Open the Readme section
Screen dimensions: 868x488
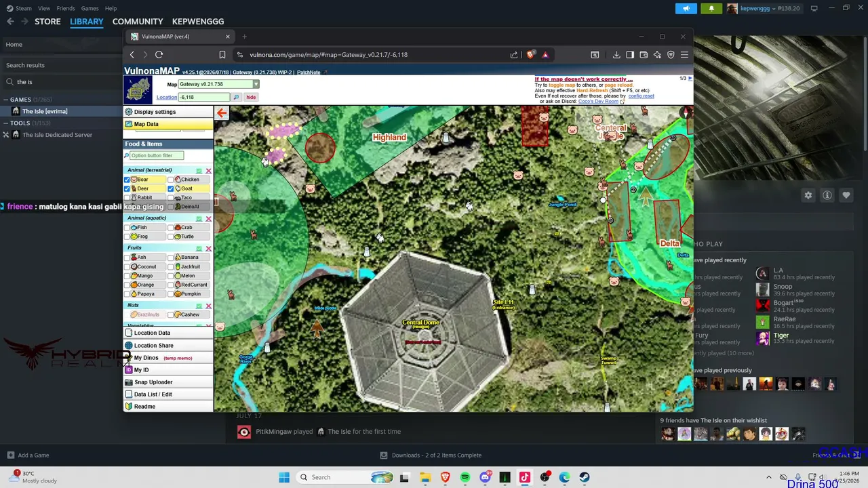click(168, 407)
